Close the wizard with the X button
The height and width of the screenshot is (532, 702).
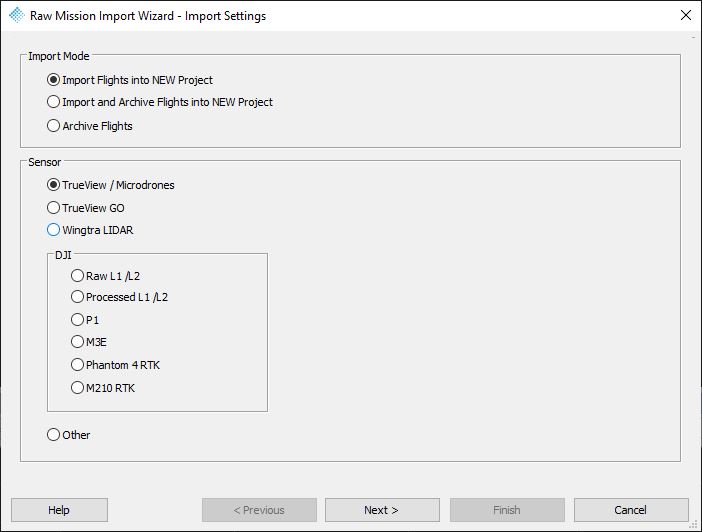pos(685,15)
